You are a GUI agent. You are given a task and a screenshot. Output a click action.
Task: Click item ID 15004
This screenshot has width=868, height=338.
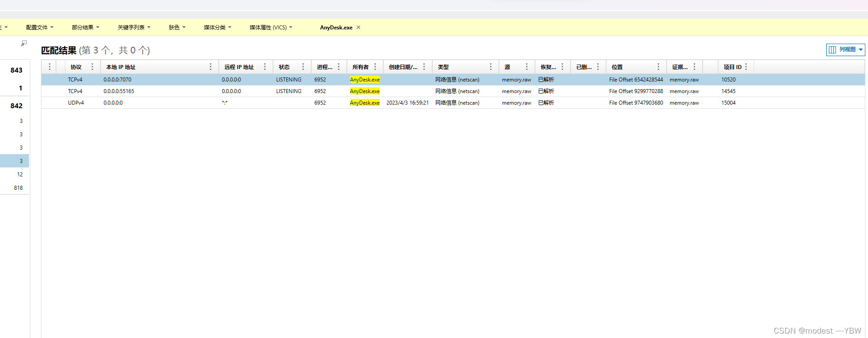tap(728, 103)
